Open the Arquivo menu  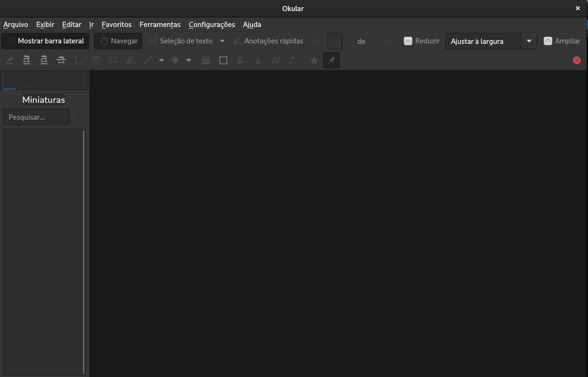coord(16,24)
